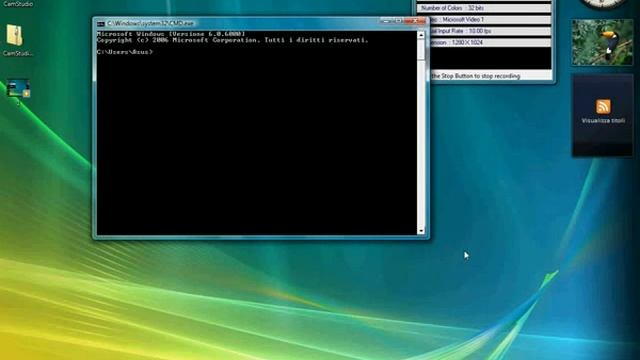
Task: Click the CMD scrollbar up arrow
Action: coord(421,36)
